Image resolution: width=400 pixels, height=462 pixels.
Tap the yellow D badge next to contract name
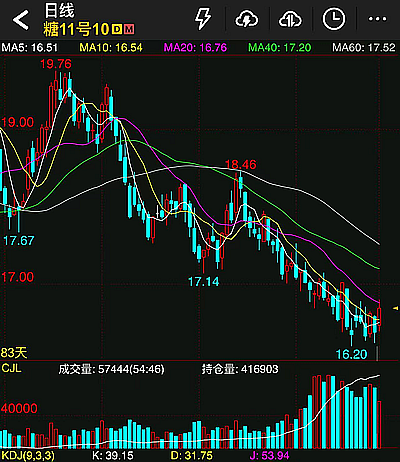pyautogui.click(x=117, y=29)
